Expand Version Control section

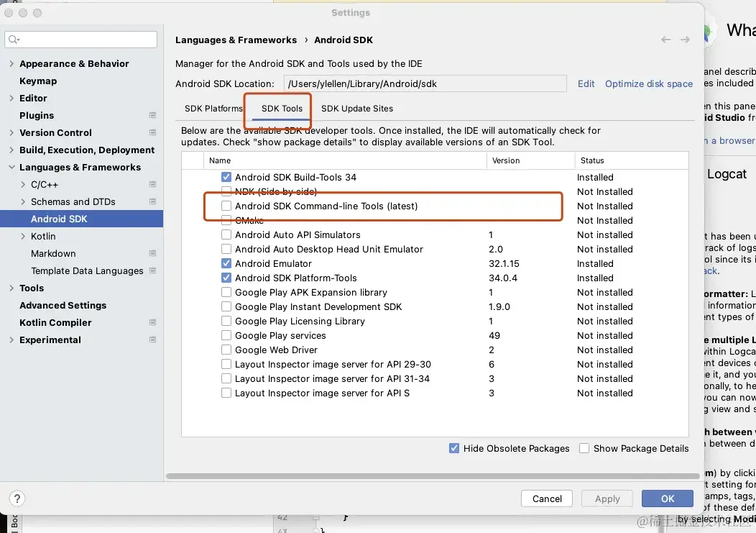click(x=11, y=133)
